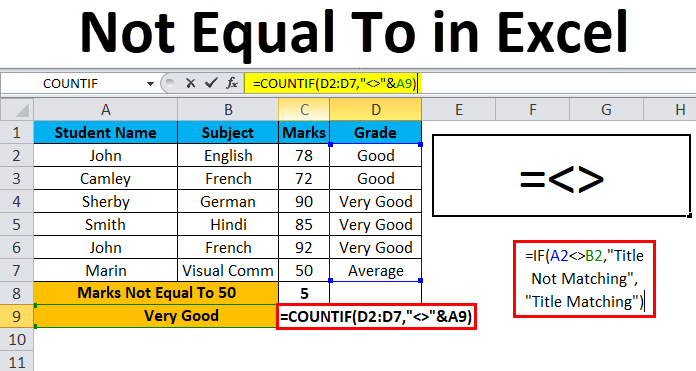
Task: Select cell with name "Smith"
Action: click(106, 225)
